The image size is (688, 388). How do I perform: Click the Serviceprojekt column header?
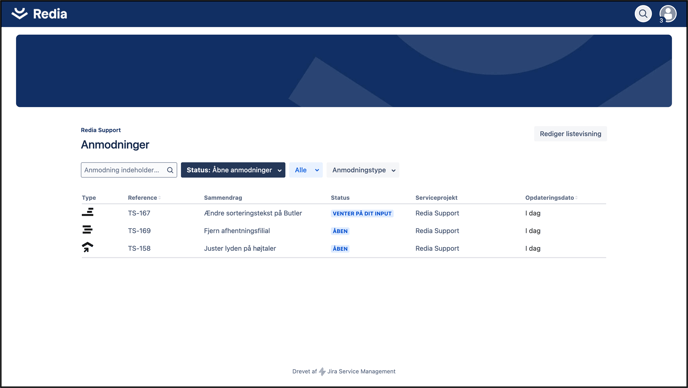pos(437,198)
